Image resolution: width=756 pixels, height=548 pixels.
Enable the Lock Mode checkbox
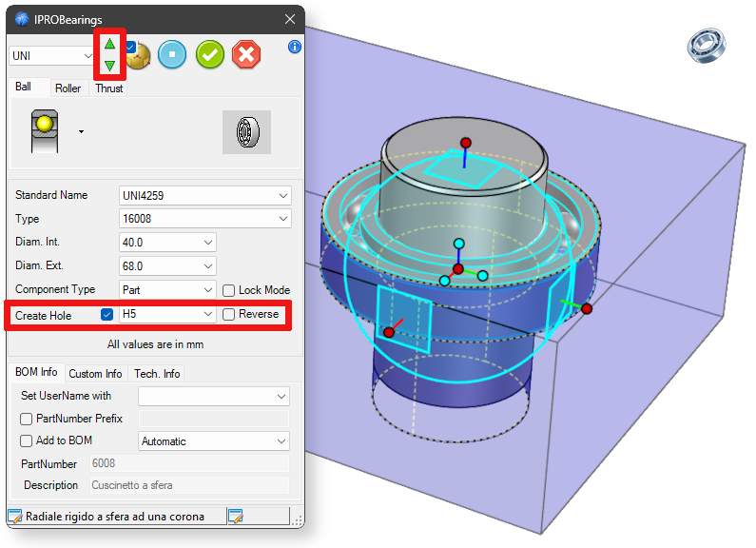229,290
